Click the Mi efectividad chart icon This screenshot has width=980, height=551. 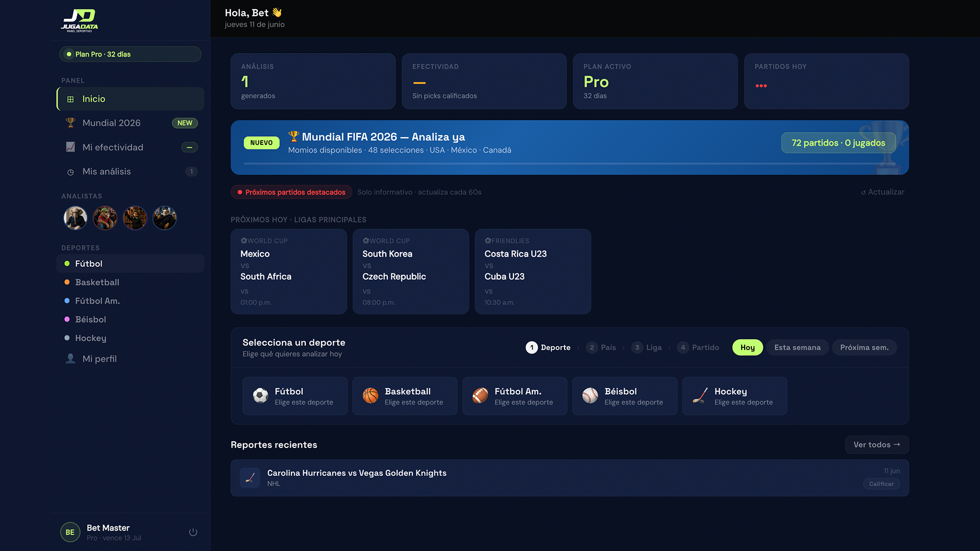(70, 147)
